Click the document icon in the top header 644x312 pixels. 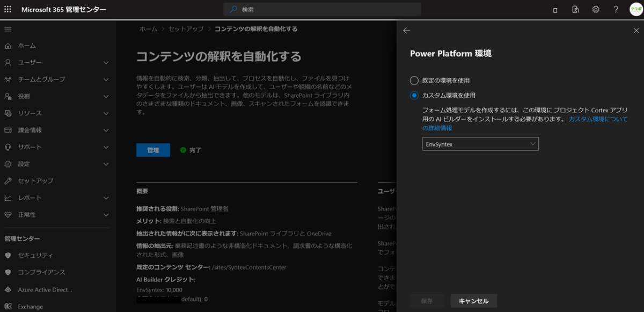click(x=575, y=10)
